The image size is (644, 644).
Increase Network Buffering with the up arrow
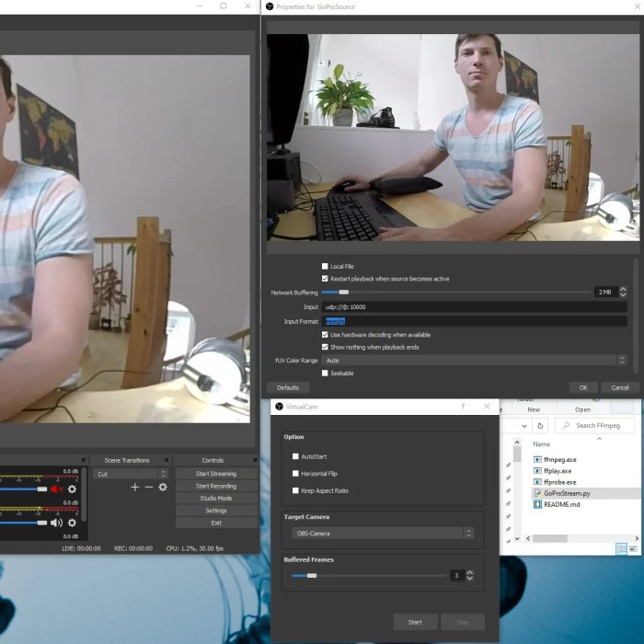[x=623, y=289]
